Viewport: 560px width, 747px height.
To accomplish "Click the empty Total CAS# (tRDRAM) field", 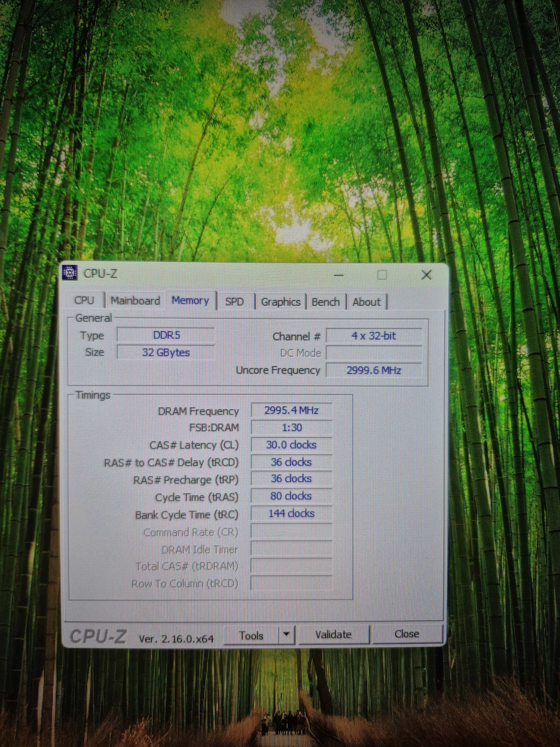I will click(x=291, y=566).
